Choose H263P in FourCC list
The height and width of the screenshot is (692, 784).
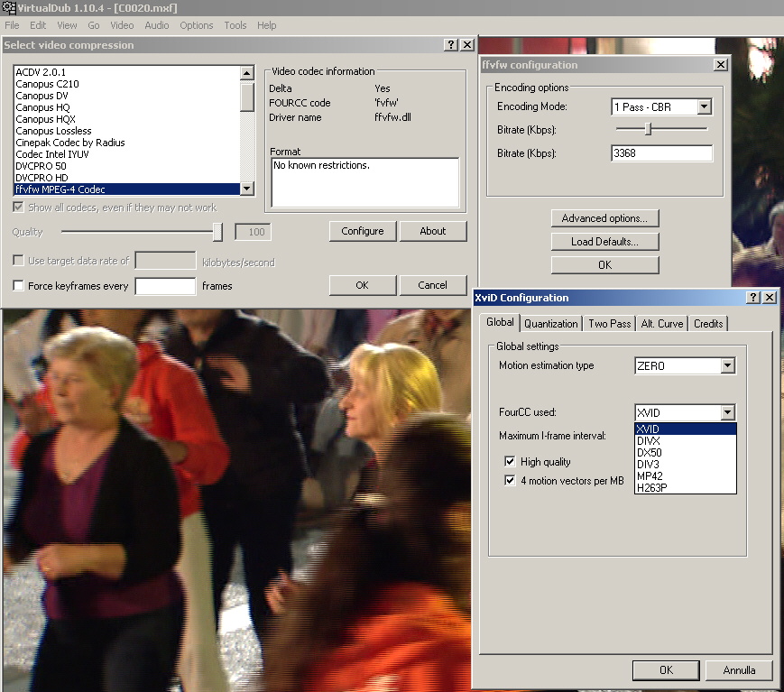pos(686,487)
